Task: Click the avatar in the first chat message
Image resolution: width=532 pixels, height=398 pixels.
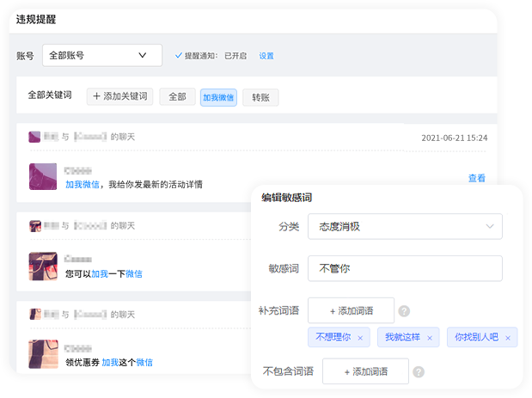Action: (43, 176)
